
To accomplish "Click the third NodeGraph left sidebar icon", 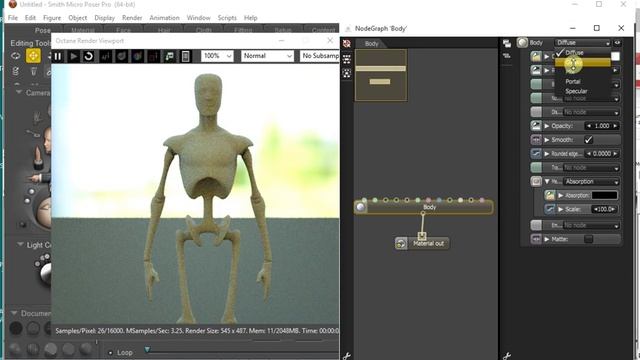I will click(x=347, y=73).
